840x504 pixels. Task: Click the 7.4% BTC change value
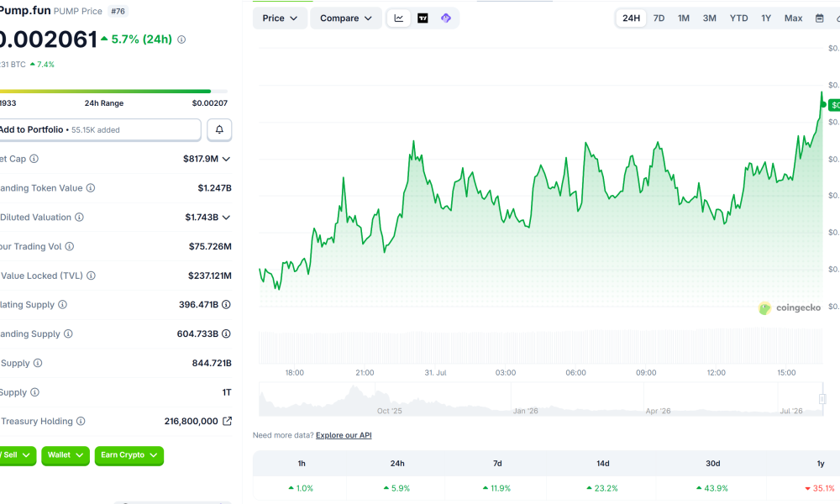42,65
